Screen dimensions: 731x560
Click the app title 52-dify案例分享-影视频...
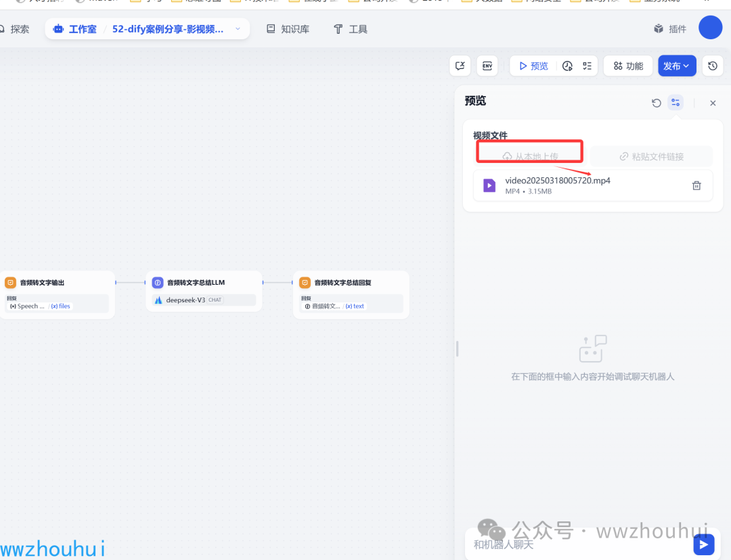(168, 29)
